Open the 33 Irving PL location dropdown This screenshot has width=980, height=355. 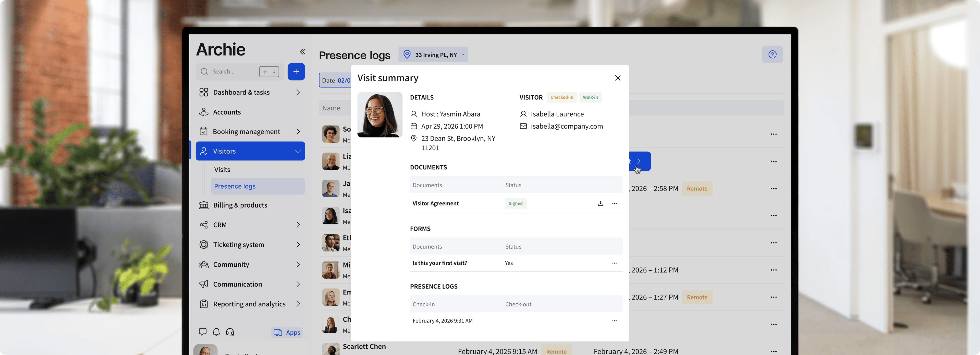click(433, 55)
